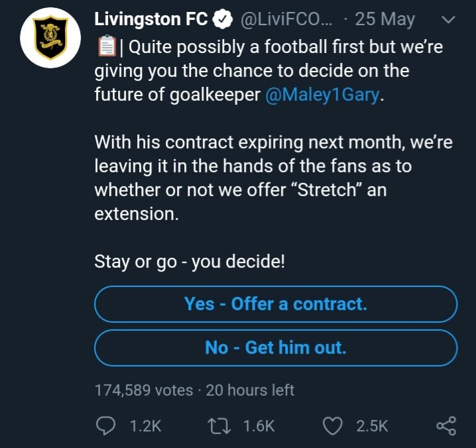The image size is (476, 448).
Task: Click the 1.6K retweets count
Action: pyautogui.click(x=259, y=426)
